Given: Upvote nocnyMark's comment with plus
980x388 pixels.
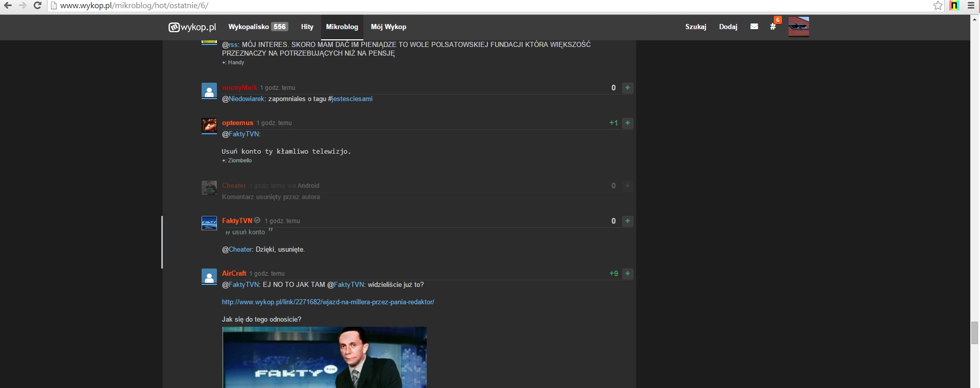Looking at the screenshot, I should [x=627, y=88].
